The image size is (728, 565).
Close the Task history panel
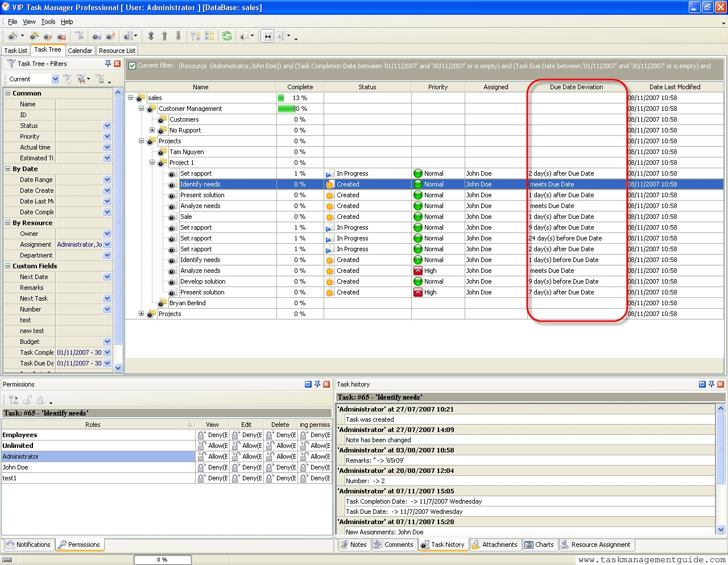(x=721, y=384)
